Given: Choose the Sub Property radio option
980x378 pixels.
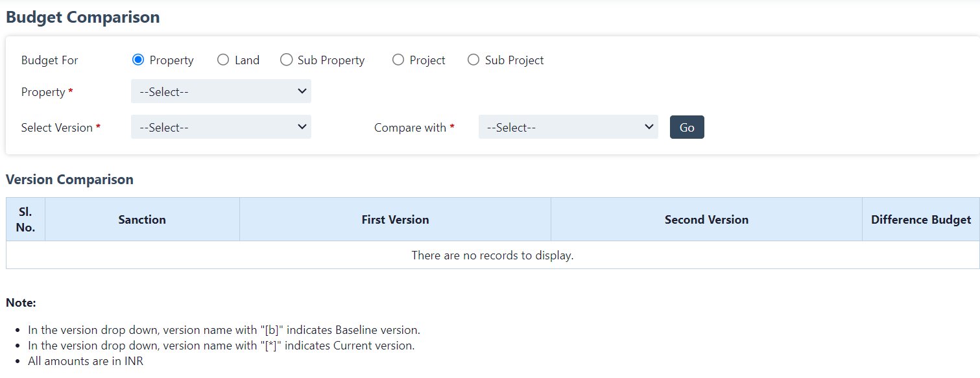Looking at the screenshot, I should 286,60.
